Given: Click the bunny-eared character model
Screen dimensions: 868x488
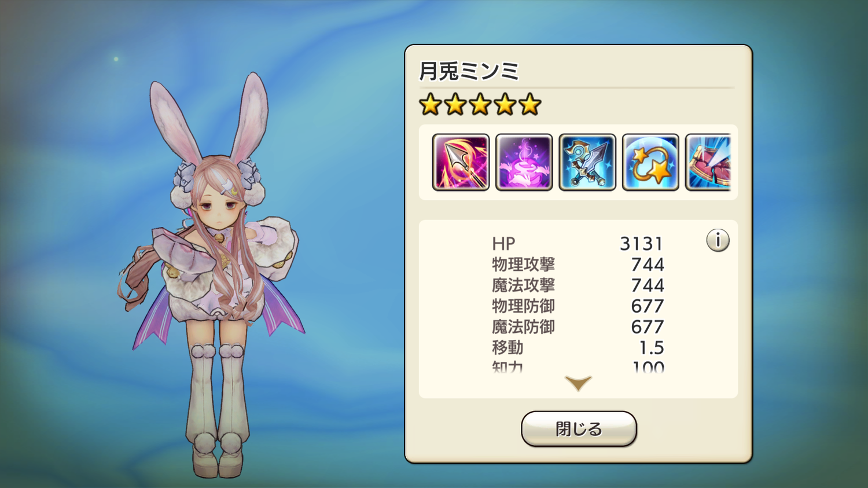Looking at the screenshot, I should (214, 275).
